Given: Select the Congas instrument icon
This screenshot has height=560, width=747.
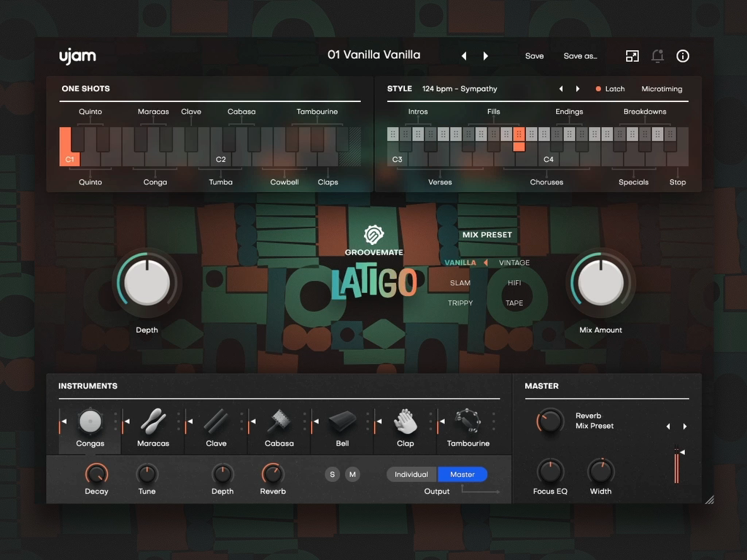Looking at the screenshot, I should [x=90, y=421].
